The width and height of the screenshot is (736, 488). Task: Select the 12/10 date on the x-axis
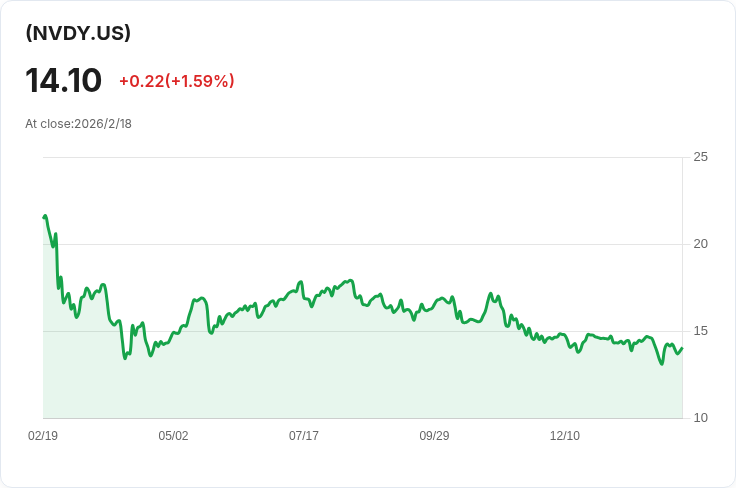click(x=565, y=436)
